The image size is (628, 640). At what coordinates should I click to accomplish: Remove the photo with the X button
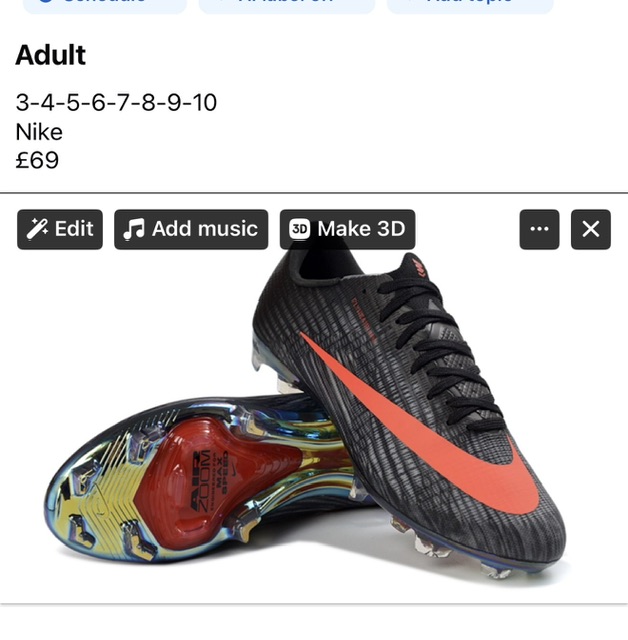coord(590,229)
